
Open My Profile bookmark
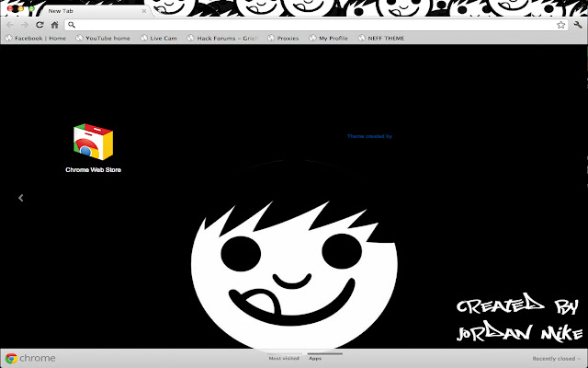coord(329,39)
